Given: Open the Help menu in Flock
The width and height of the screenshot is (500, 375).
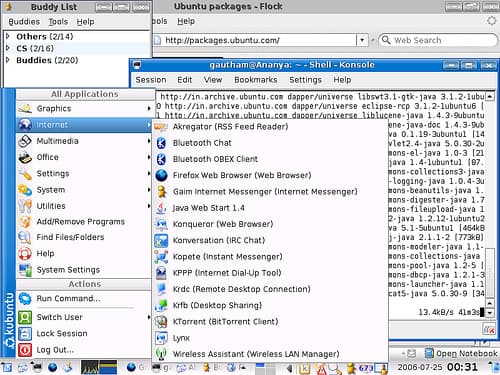Looking at the screenshot, I should [186, 21].
